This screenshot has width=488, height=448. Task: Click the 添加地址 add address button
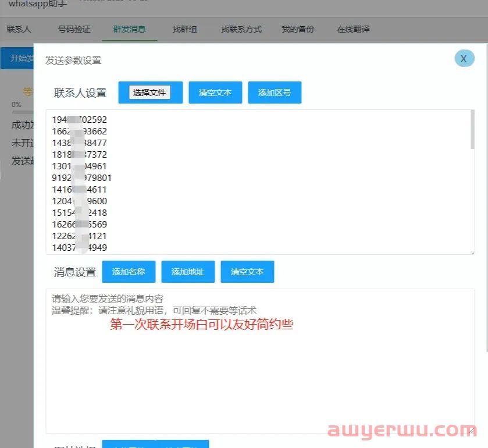coord(188,271)
